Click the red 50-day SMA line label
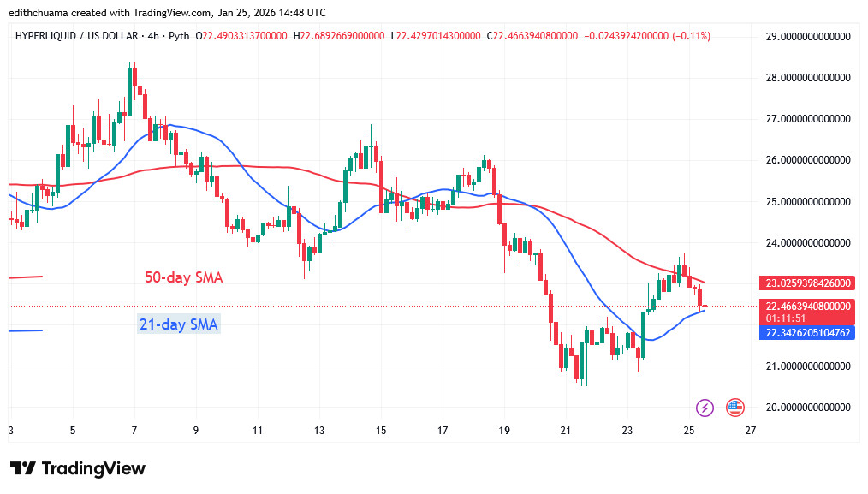Viewport: 868px width, 494px height. [182, 277]
